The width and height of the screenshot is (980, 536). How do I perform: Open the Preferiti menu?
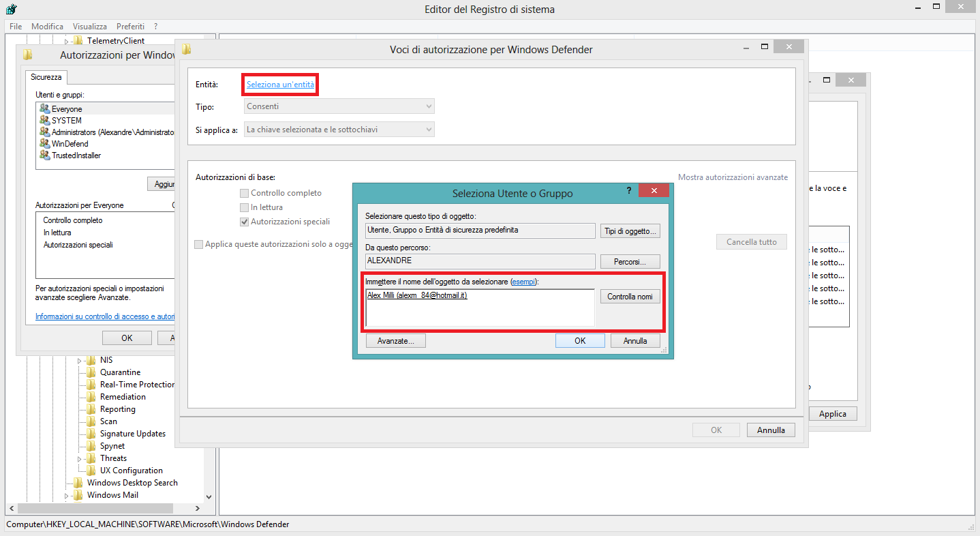[x=130, y=26]
